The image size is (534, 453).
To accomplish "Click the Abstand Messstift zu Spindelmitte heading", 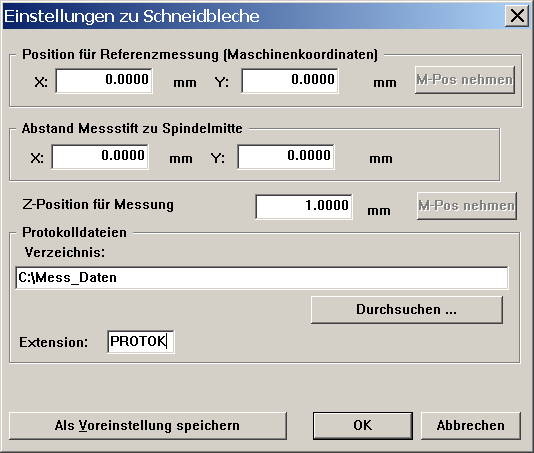I will [132, 128].
